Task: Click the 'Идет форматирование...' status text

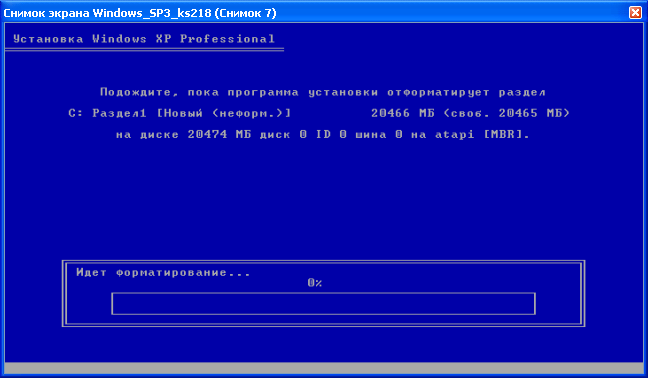Action: coord(163,272)
